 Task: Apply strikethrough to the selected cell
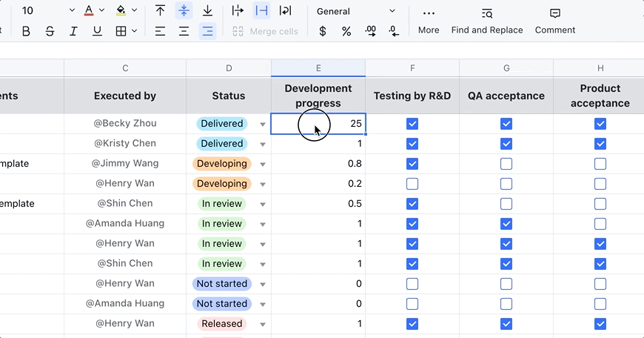click(x=50, y=31)
